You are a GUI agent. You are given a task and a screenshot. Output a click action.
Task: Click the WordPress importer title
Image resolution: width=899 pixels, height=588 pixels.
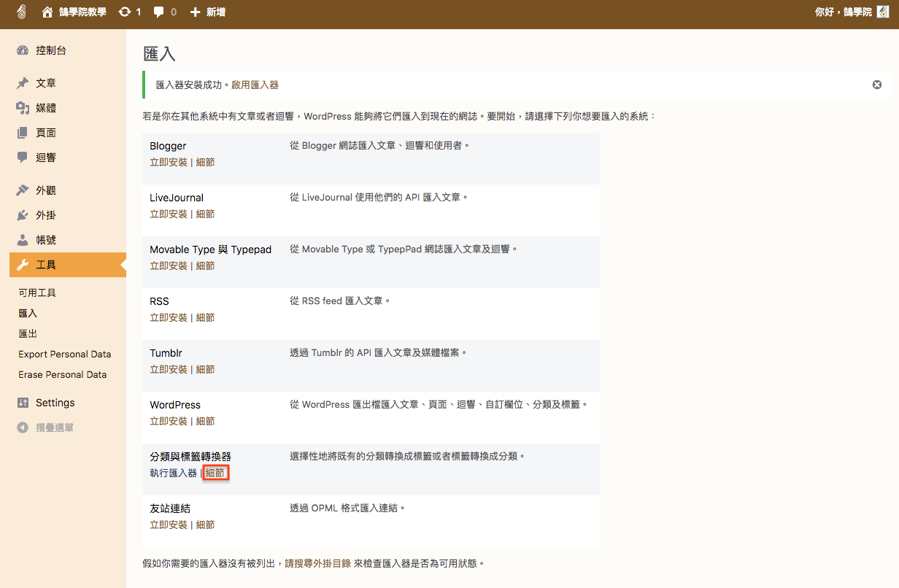[175, 405]
